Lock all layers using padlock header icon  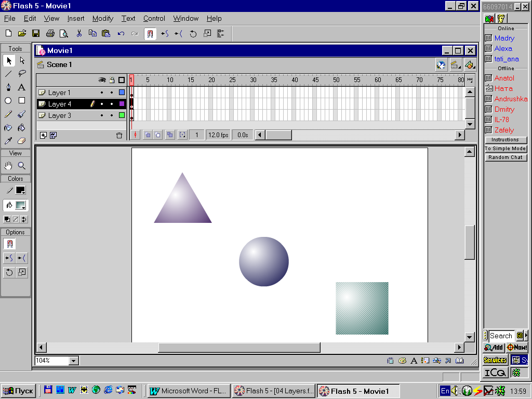point(112,80)
